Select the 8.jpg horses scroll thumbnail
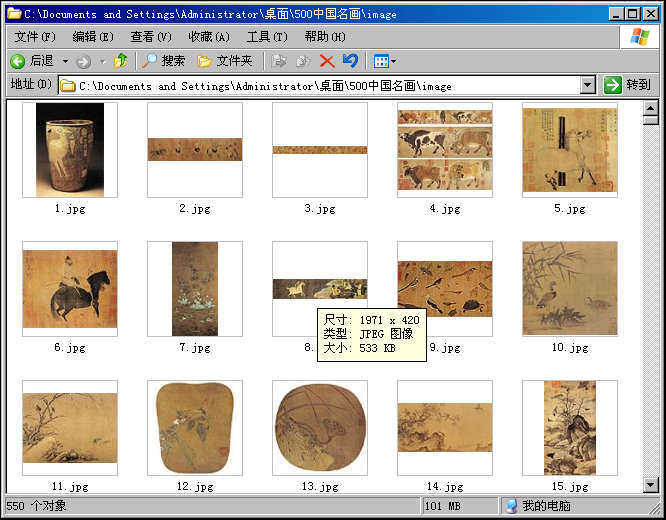 click(320, 289)
